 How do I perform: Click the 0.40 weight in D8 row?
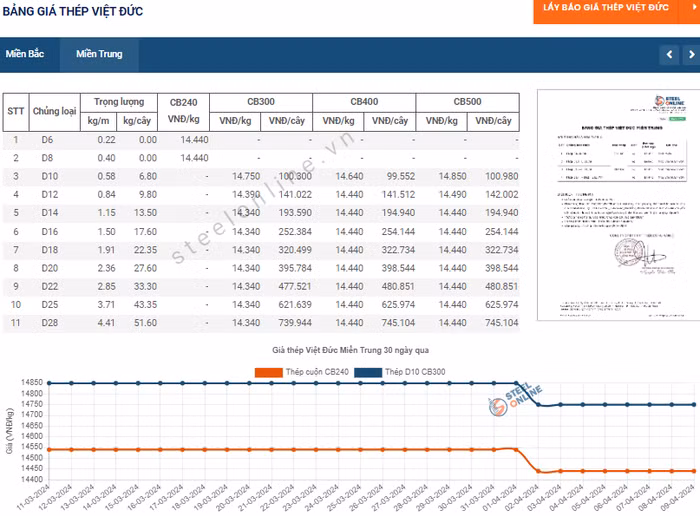[x=106, y=158]
